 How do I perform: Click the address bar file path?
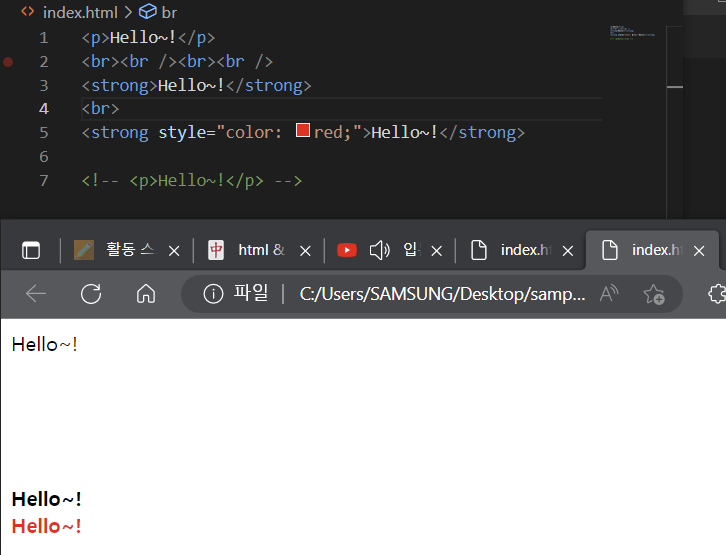pos(442,294)
